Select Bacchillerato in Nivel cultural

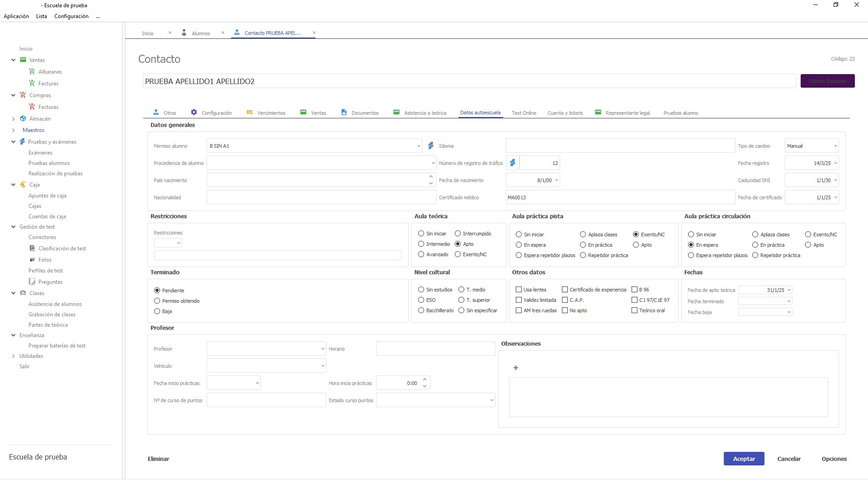(x=421, y=310)
